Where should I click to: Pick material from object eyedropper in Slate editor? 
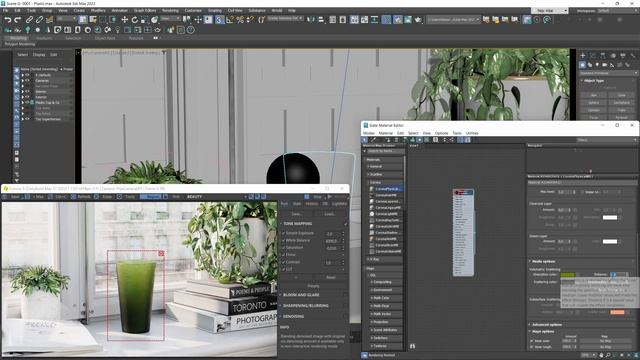[373, 140]
